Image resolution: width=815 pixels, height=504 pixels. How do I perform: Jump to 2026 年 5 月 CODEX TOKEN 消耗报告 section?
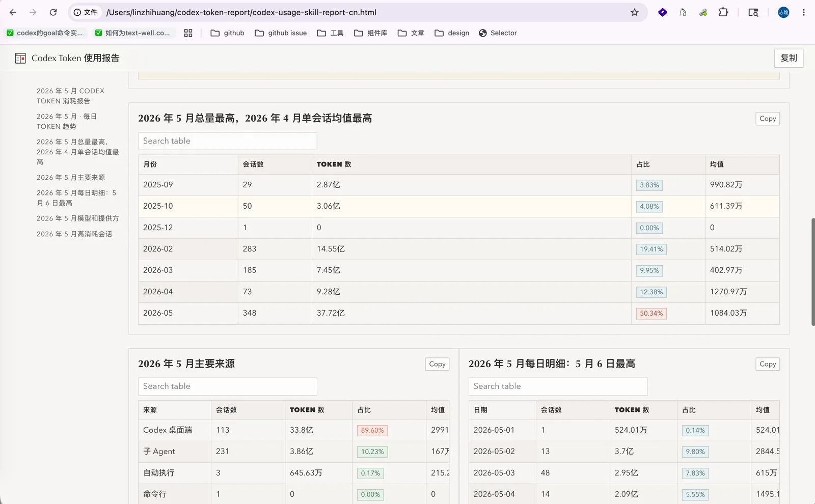[70, 96]
